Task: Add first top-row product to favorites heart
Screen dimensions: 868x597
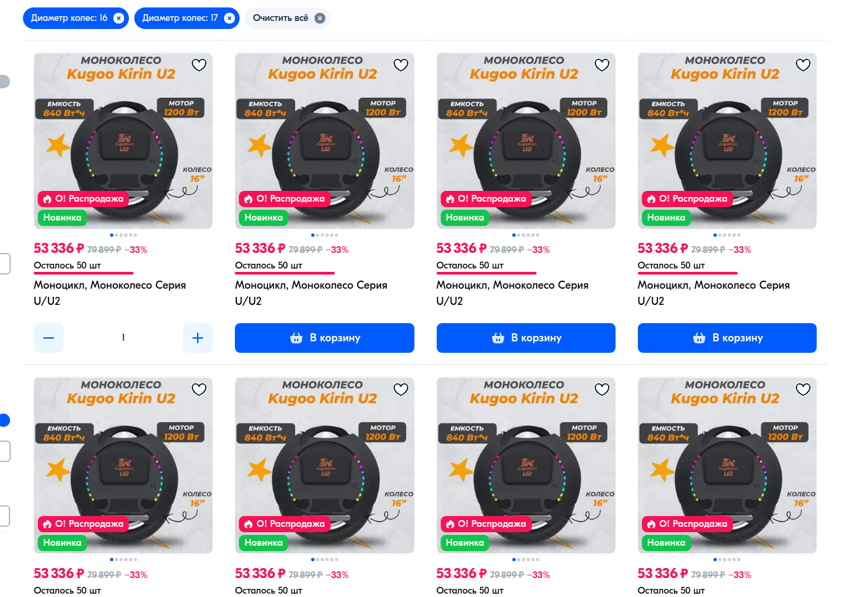Action: coord(199,65)
